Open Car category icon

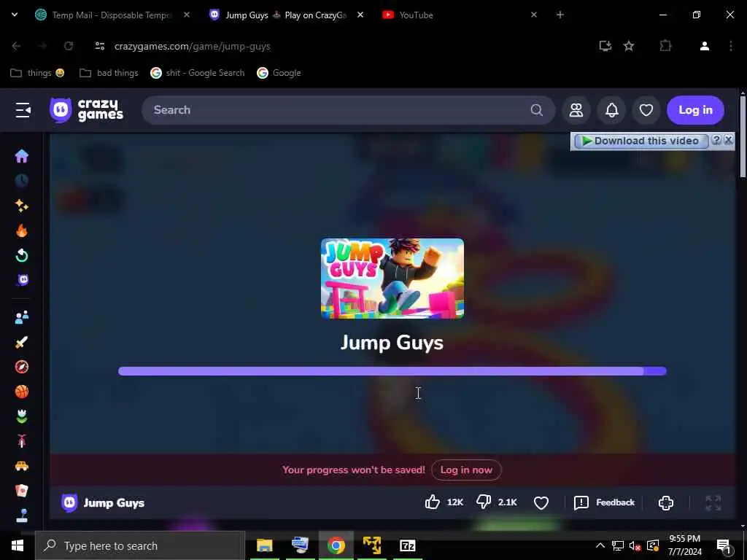coord(22,466)
